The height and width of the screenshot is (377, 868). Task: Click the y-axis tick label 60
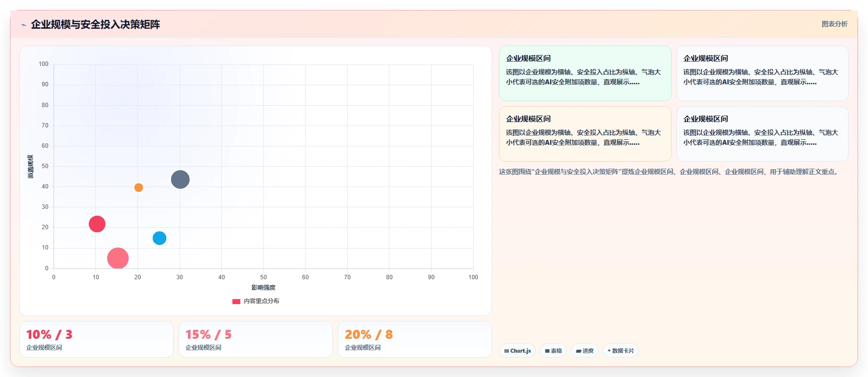(x=45, y=146)
